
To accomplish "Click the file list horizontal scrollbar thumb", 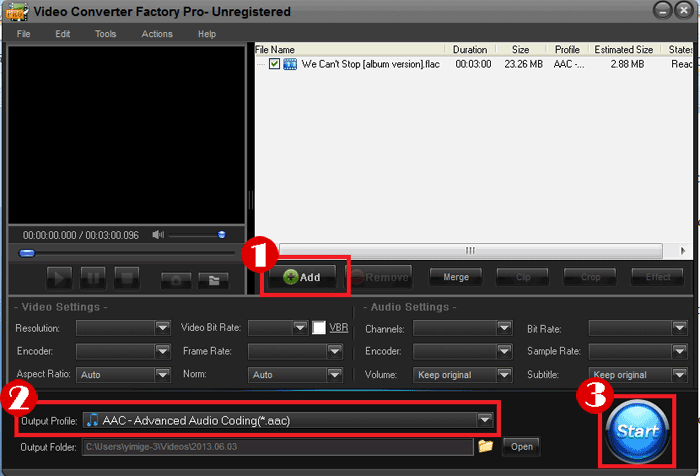I will (471, 251).
